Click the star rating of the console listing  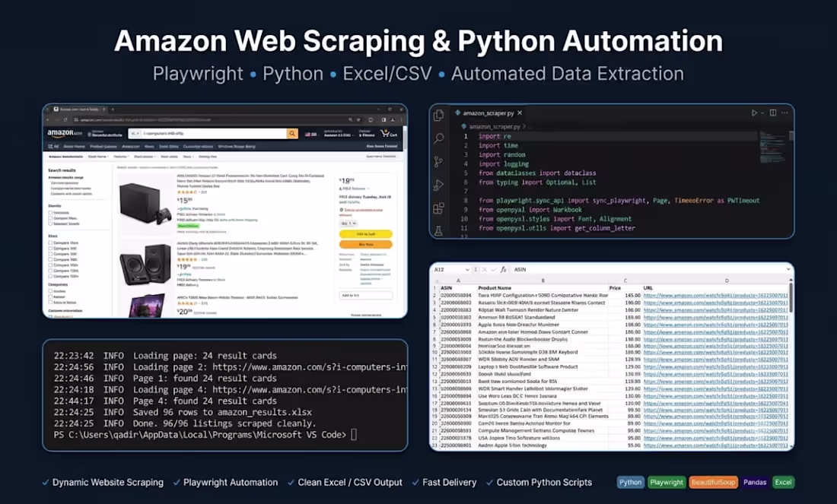pos(187,192)
